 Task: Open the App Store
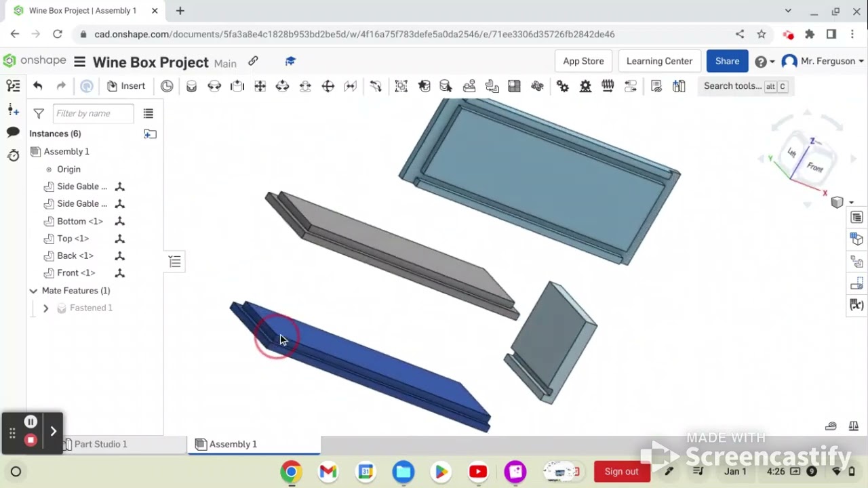tap(583, 61)
